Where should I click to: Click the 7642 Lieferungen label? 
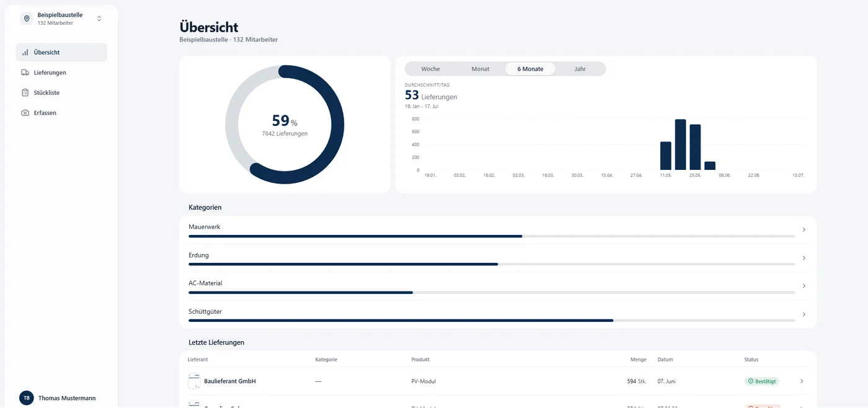click(x=285, y=133)
